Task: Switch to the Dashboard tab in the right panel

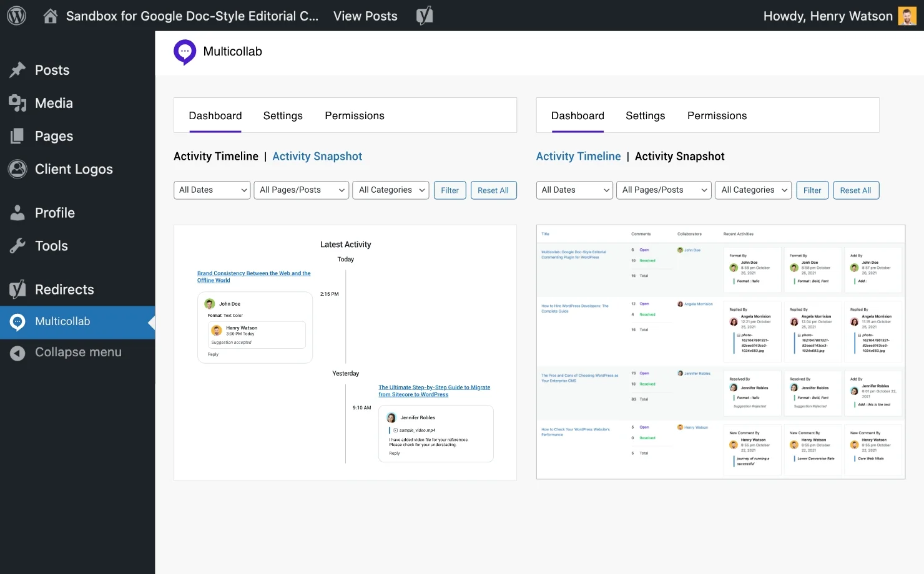Action: [577, 116]
